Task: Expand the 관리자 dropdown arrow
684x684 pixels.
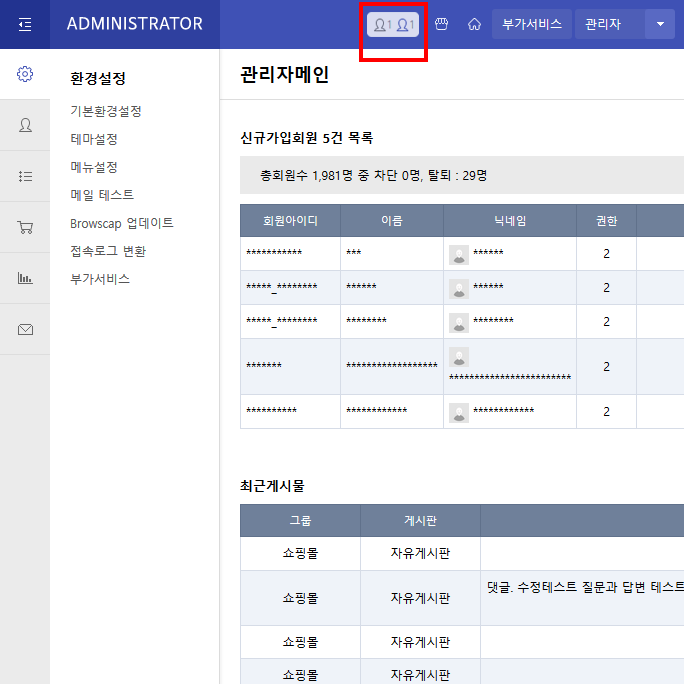Action: pyautogui.click(x=660, y=24)
